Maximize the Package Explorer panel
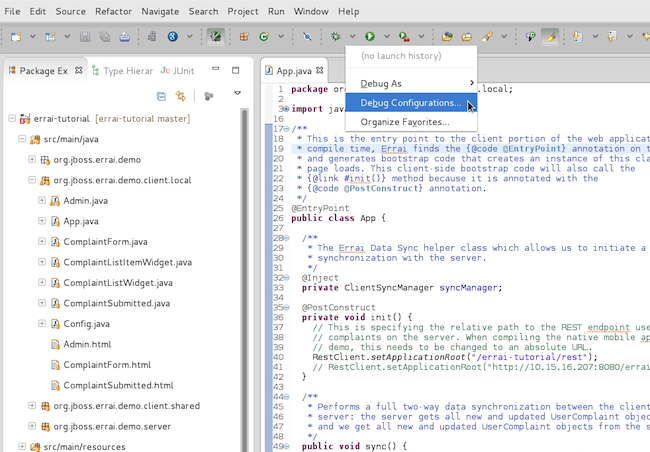650x452 pixels. point(235,70)
